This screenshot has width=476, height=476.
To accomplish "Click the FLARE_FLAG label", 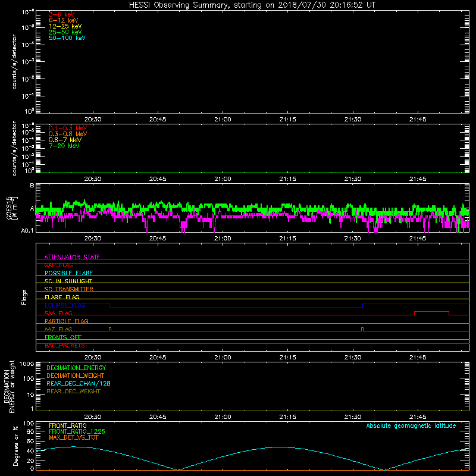I will click(62, 297).
